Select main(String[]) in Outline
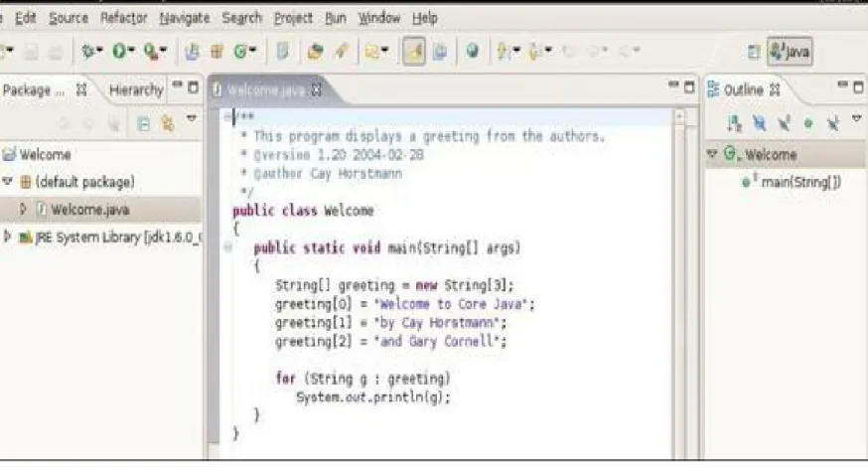This screenshot has width=868, height=468. coord(801,182)
